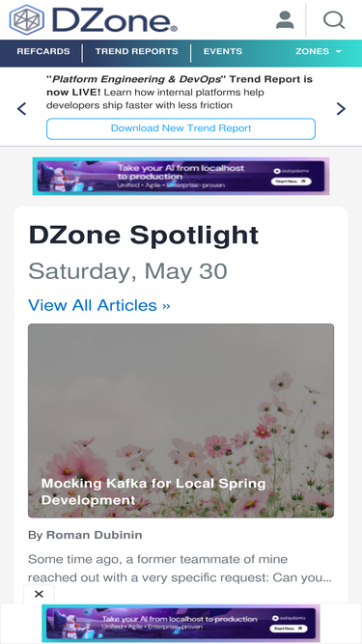This screenshot has height=644, width=362.
Task: Click Start Now in top banner ad
Action: [291, 182]
